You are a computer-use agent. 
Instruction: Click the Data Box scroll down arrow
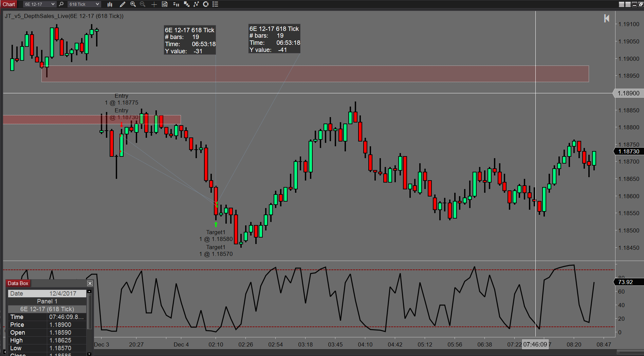pyautogui.click(x=89, y=354)
